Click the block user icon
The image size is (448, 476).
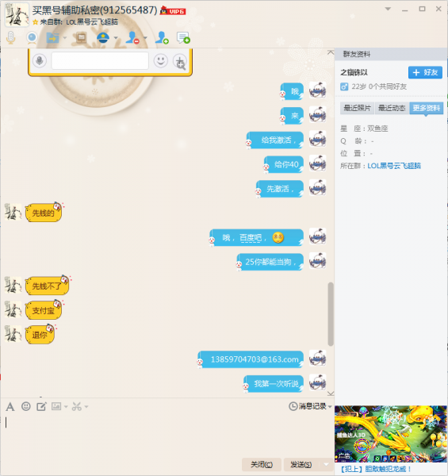[132, 37]
